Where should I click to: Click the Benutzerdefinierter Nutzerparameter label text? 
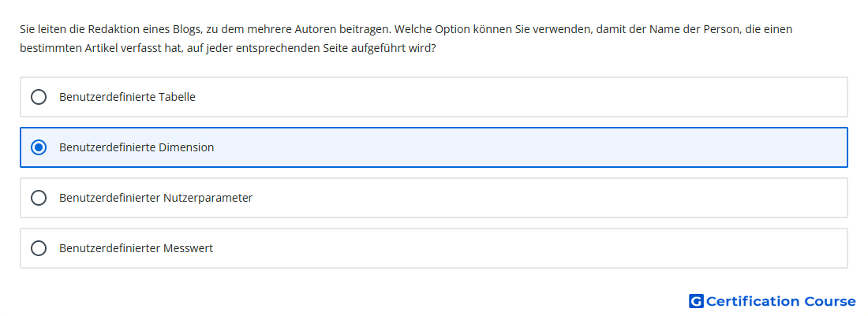[156, 198]
